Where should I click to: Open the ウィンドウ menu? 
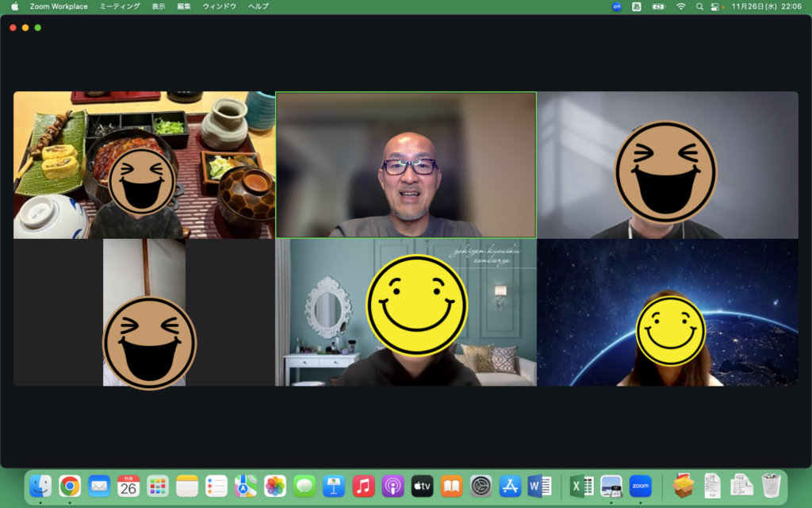(x=220, y=6)
